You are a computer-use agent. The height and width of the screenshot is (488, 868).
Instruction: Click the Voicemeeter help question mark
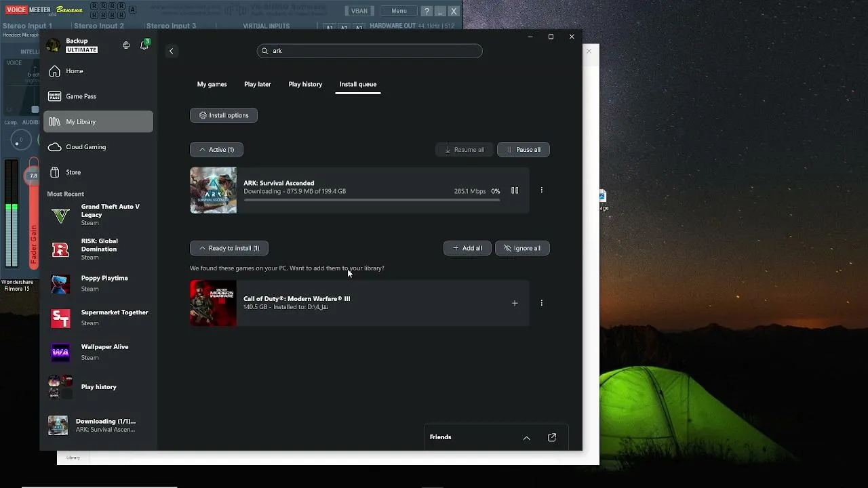(427, 11)
